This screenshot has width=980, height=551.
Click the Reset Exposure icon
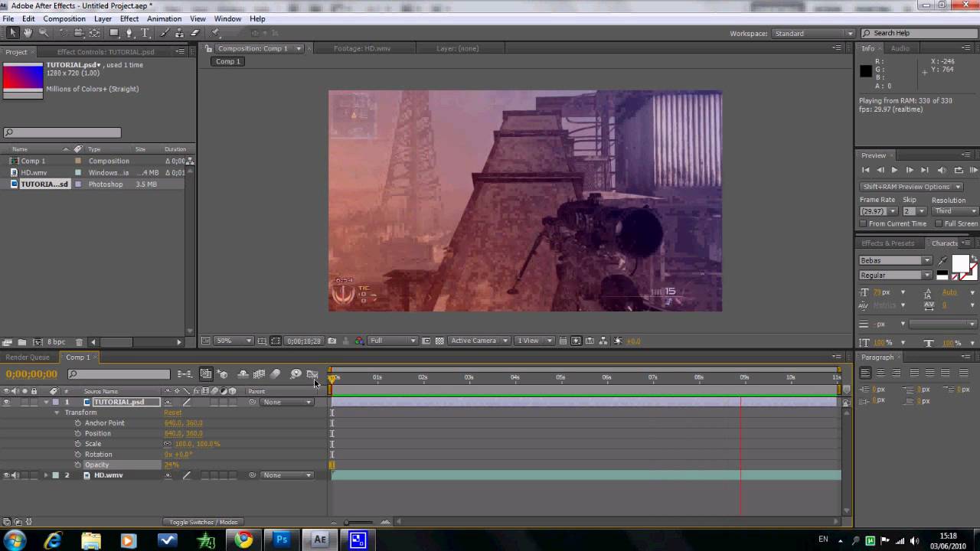pyautogui.click(x=616, y=341)
